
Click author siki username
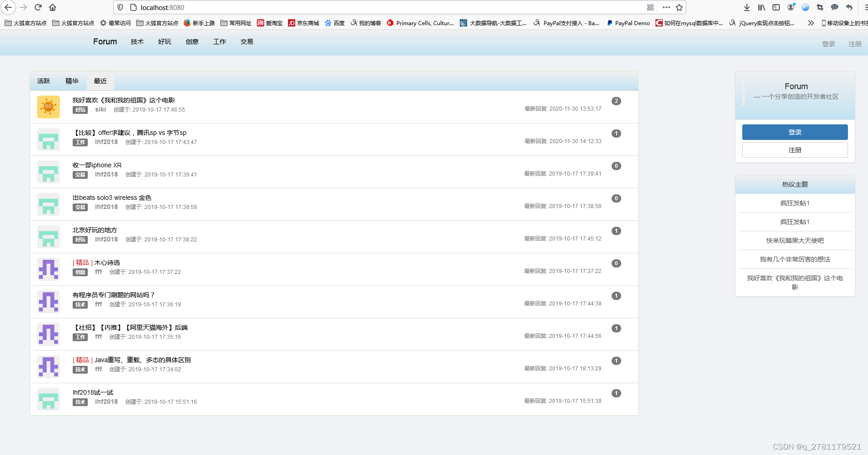(x=101, y=109)
